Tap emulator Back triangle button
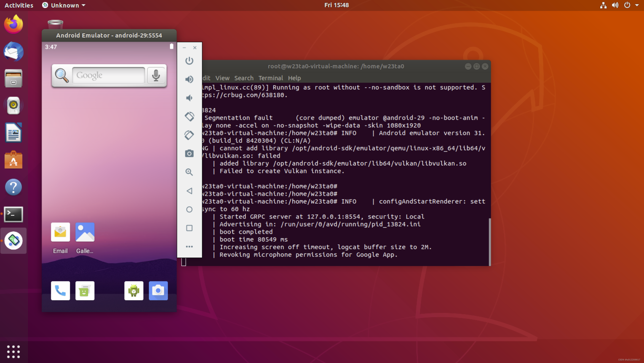644x363 pixels. 189,191
